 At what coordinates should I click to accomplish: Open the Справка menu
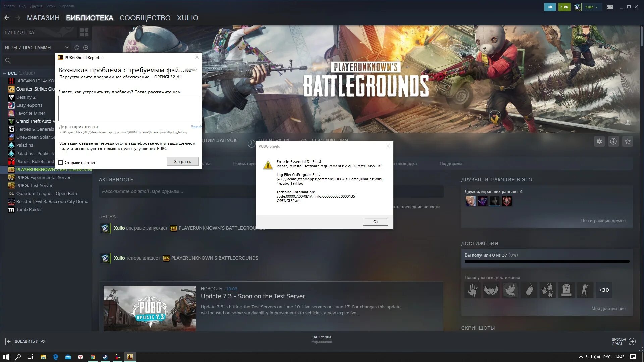click(x=67, y=6)
